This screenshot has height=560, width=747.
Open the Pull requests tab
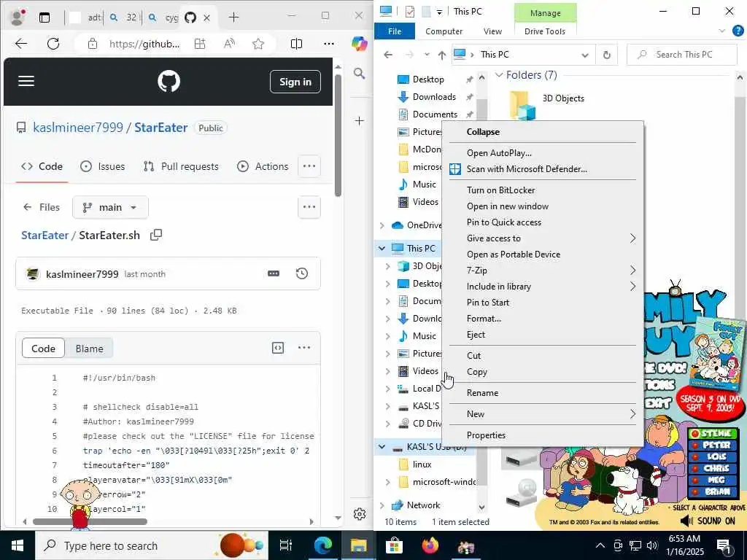tap(181, 166)
